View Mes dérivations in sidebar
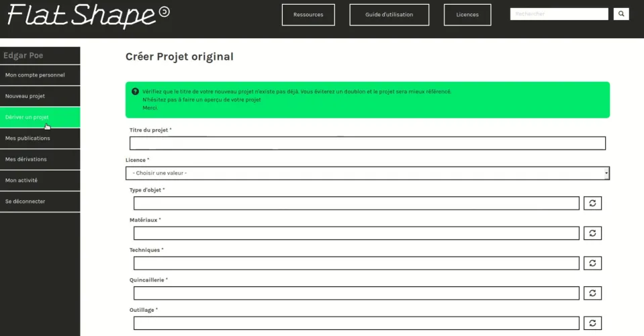Image resolution: width=644 pixels, height=336 pixels. pos(40,159)
